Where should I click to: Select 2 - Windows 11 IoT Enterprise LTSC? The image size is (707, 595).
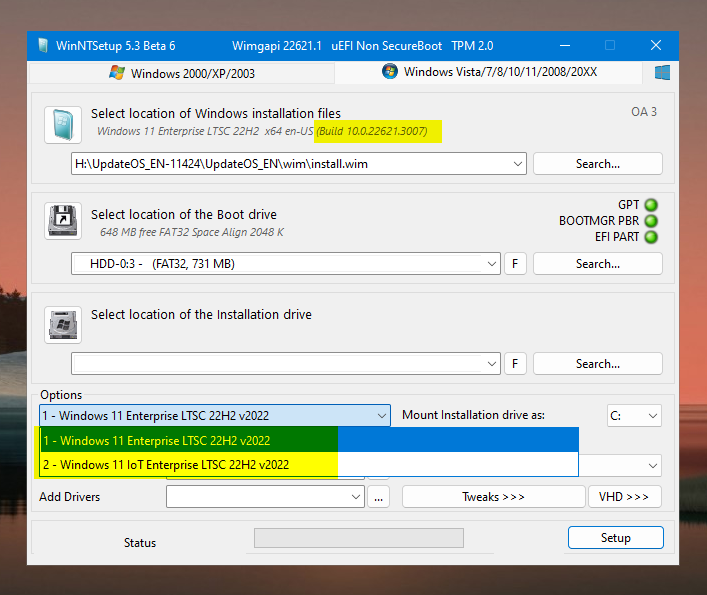pos(309,464)
